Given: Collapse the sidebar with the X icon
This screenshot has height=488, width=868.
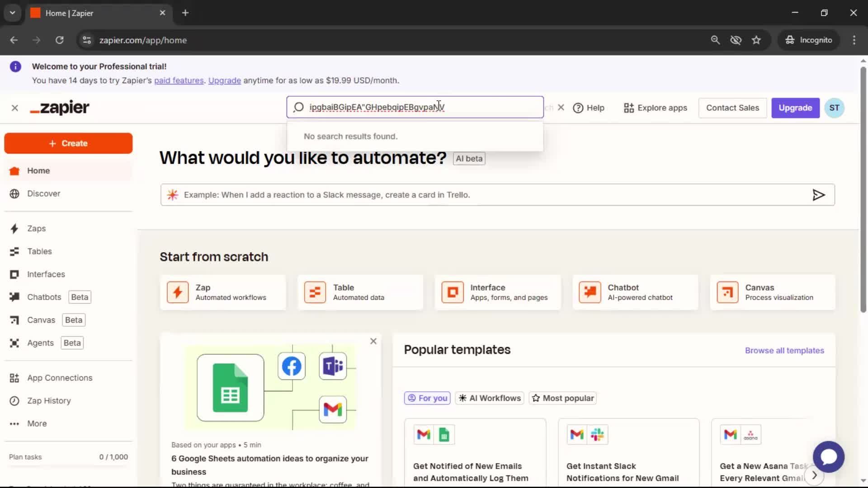Looking at the screenshot, I should (15, 108).
